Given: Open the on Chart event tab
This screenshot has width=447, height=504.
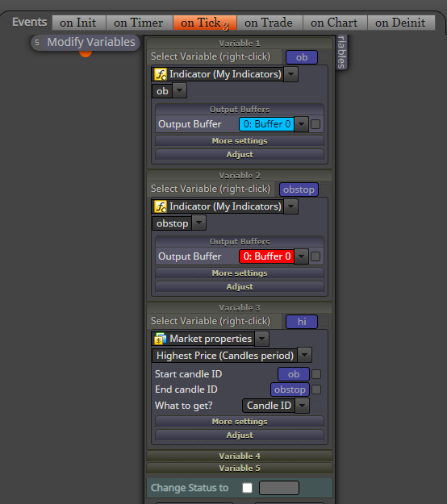Looking at the screenshot, I should click(335, 23).
